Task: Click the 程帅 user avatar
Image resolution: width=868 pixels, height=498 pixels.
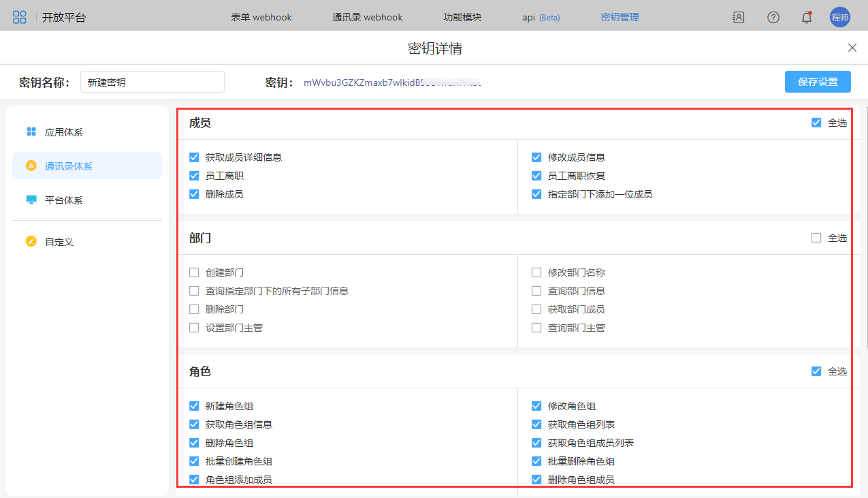Action: point(840,18)
